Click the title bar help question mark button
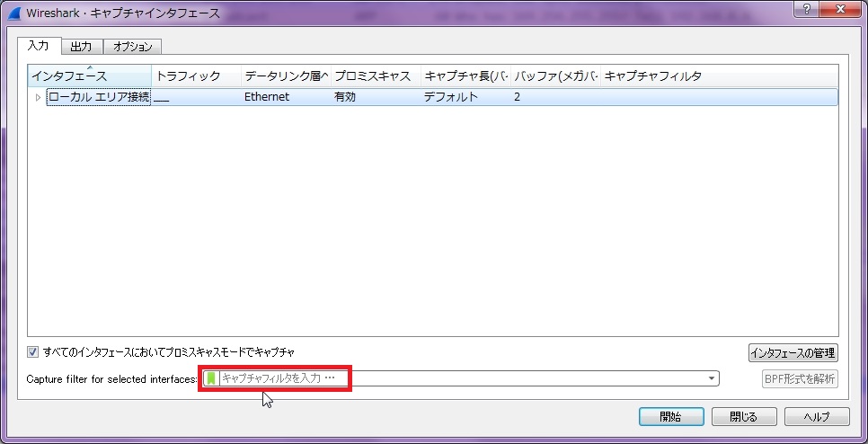The width and height of the screenshot is (868, 444). pos(809,8)
